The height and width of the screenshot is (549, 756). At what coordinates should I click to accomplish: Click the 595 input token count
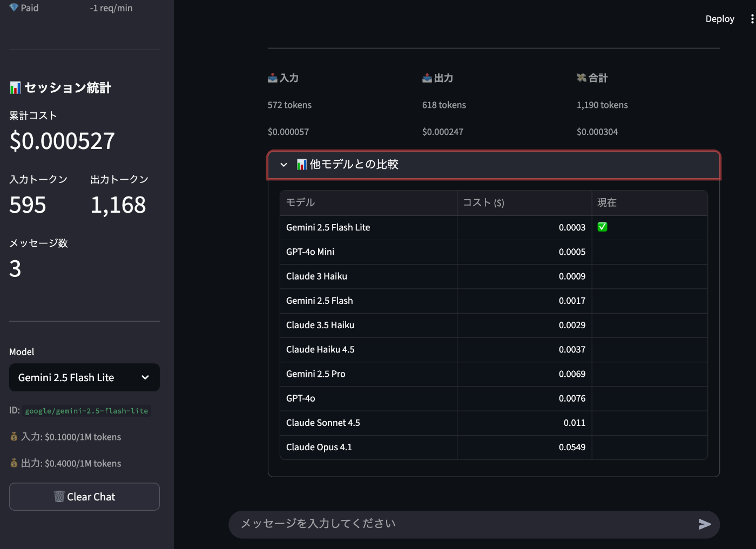(28, 205)
